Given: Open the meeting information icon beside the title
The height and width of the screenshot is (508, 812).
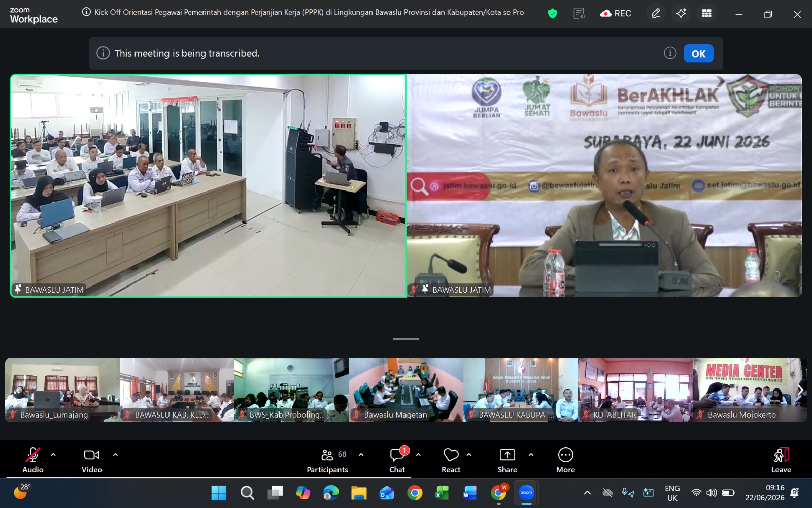Looking at the screenshot, I should click(x=86, y=12).
